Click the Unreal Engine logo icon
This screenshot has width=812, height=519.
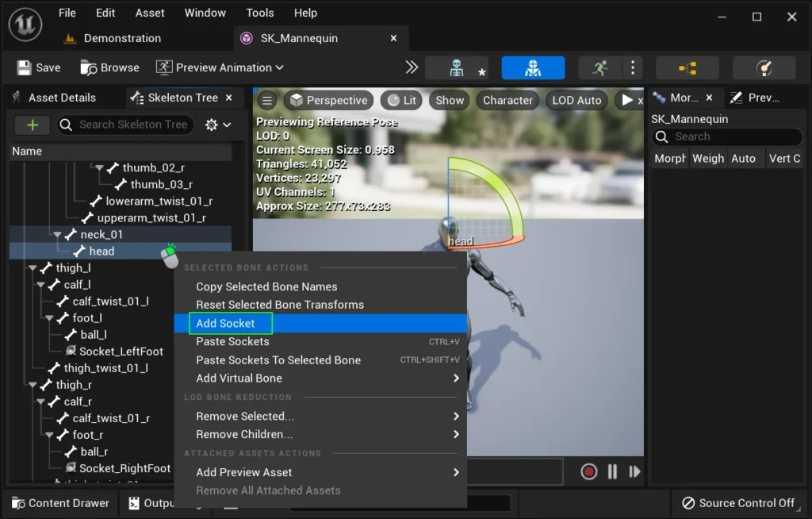tap(25, 25)
